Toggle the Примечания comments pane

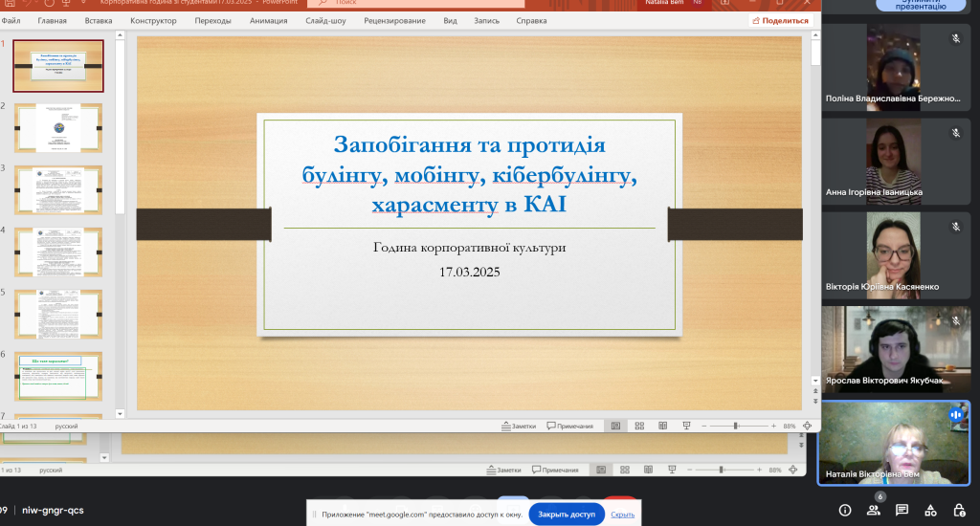pyautogui.click(x=570, y=426)
